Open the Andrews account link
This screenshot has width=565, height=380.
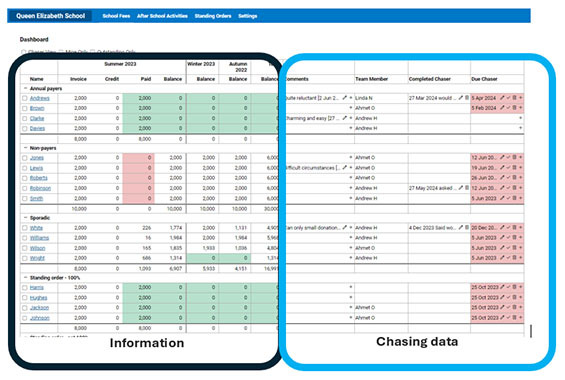pyautogui.click(x=40, y=98)
